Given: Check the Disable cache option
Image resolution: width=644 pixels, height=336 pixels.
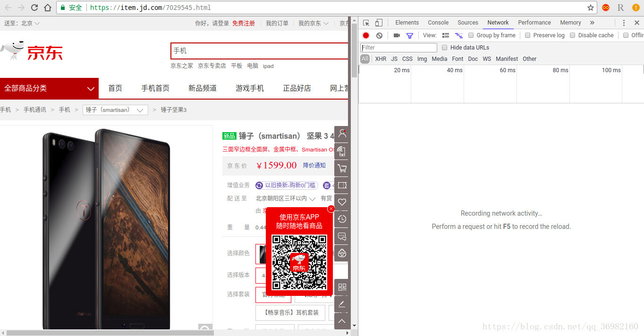Looking at the screenshot, I should (572, 35).
